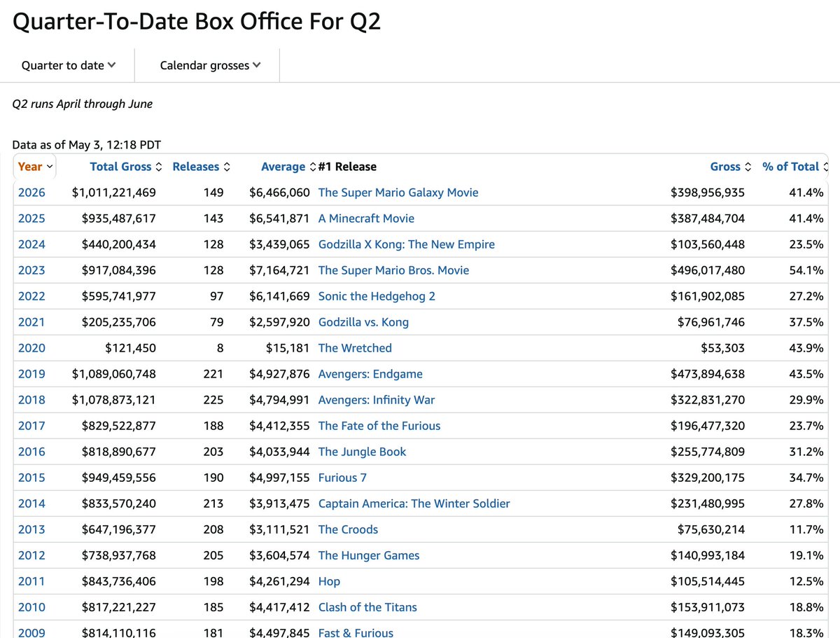Select the Data as of May 3 text
This screenshot has height=638, width=840.
pyautogui.click(x=87, y=145)
